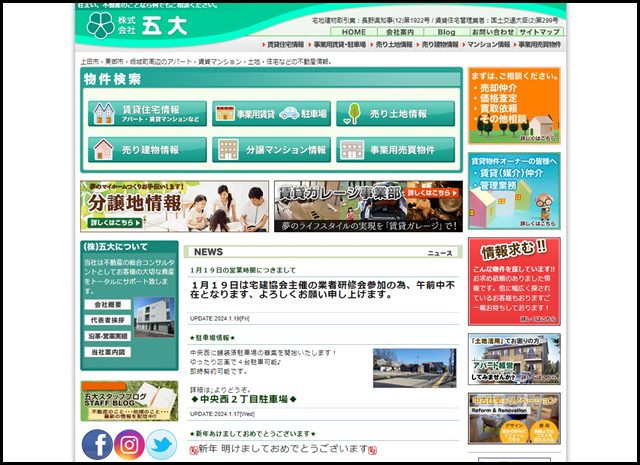Viewport: 640px width, 465px height.
Task: Click UPDATE:2024.1.19[Fri] date text
Action: pos(220,318)
